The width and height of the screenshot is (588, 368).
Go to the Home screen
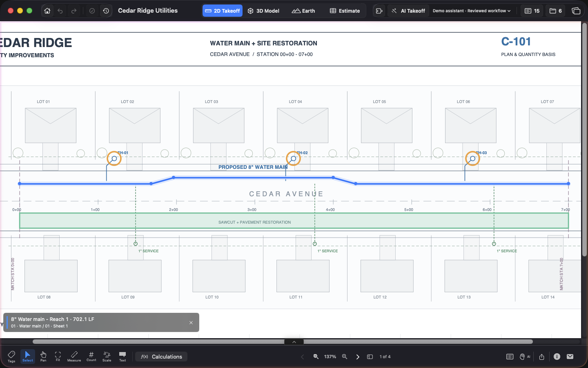click(x=47, y=11)
